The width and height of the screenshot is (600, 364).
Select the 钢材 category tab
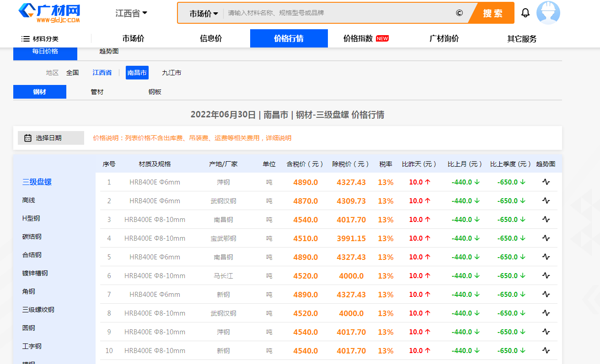(x=40, y=92)
